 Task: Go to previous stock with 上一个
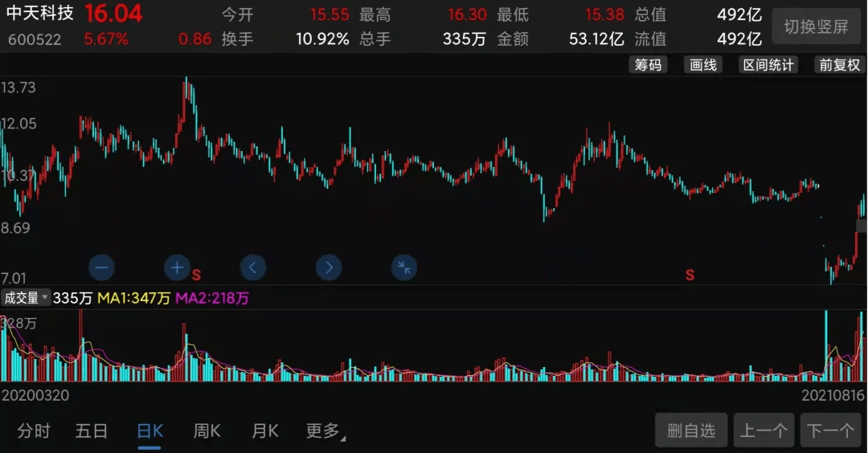(764, 431)
